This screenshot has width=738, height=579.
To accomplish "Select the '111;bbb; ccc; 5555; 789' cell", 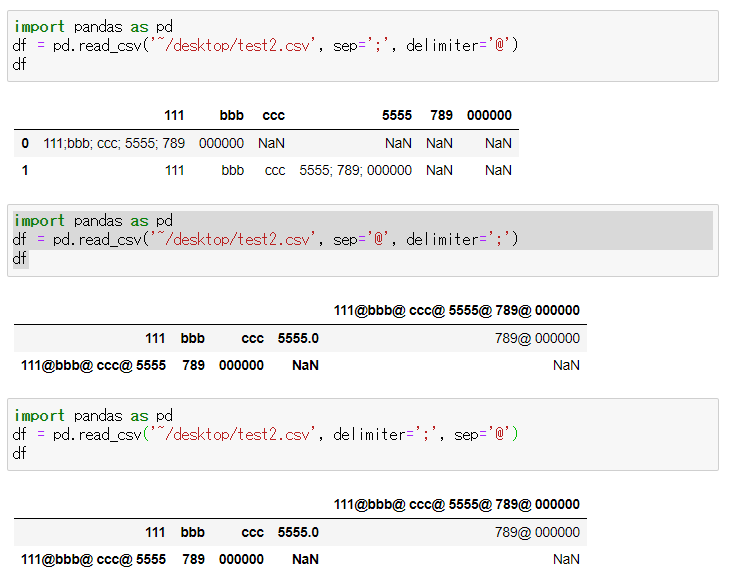I will [114, 144].
